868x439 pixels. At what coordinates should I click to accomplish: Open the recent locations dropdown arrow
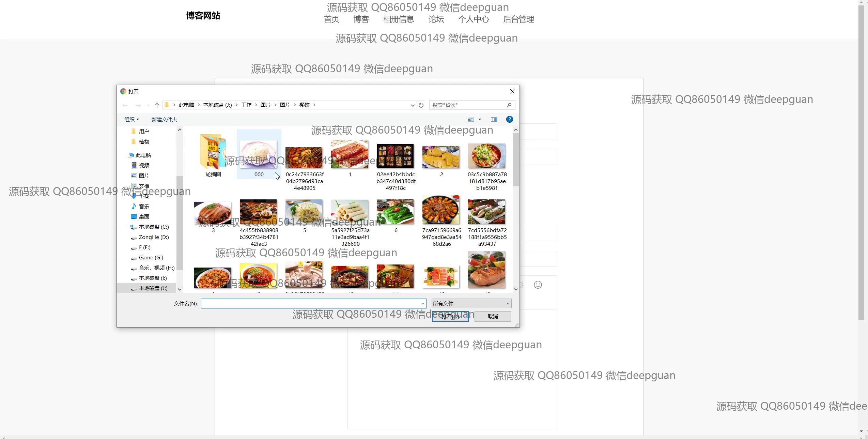click(148, 105)
